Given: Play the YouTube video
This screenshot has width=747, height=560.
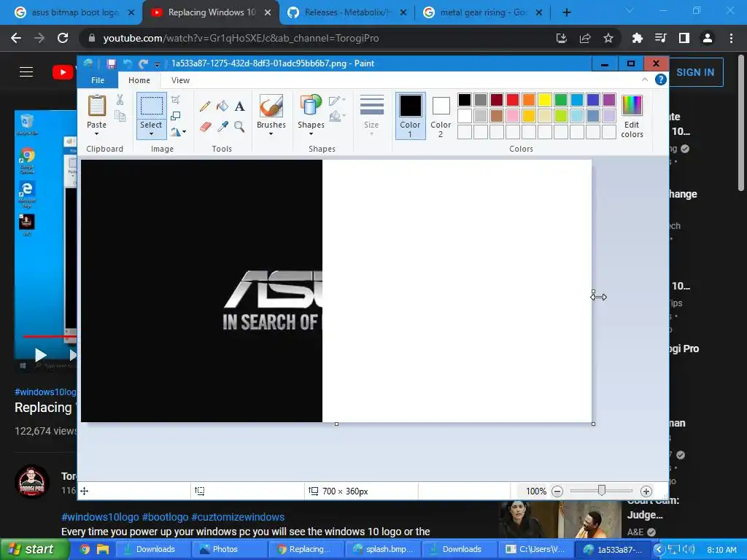Looking at the screenshot, I should [x=41, y=355].
